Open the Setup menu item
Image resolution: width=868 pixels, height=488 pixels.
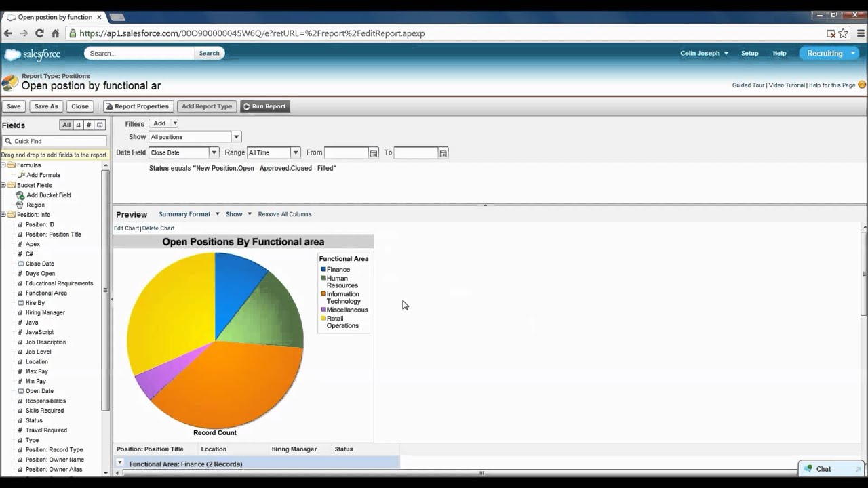(x=750, y=53)
